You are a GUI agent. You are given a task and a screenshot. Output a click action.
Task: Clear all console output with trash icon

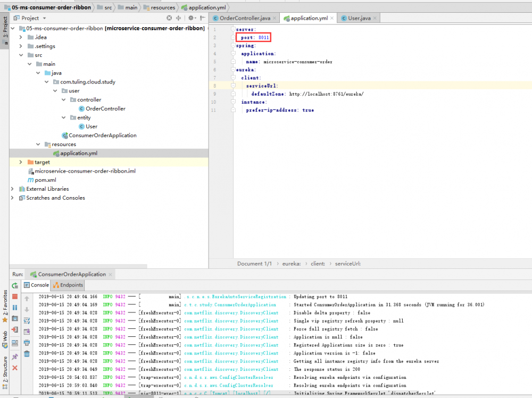tap(27, 353)
